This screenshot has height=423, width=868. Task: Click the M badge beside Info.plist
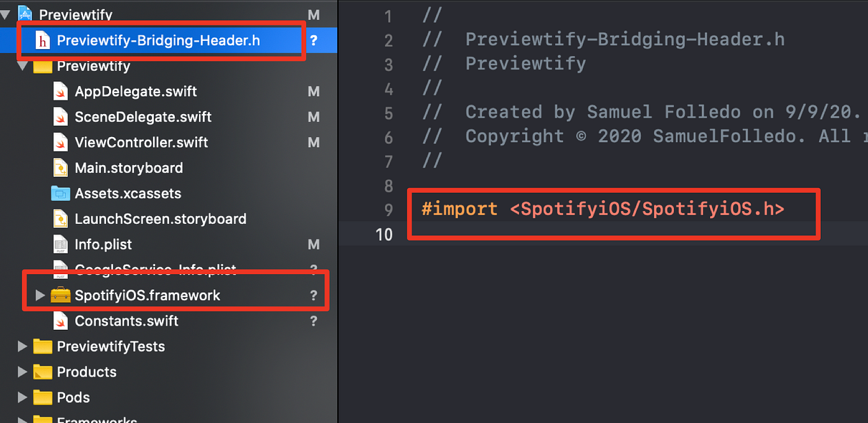click(x=314, y=244)
